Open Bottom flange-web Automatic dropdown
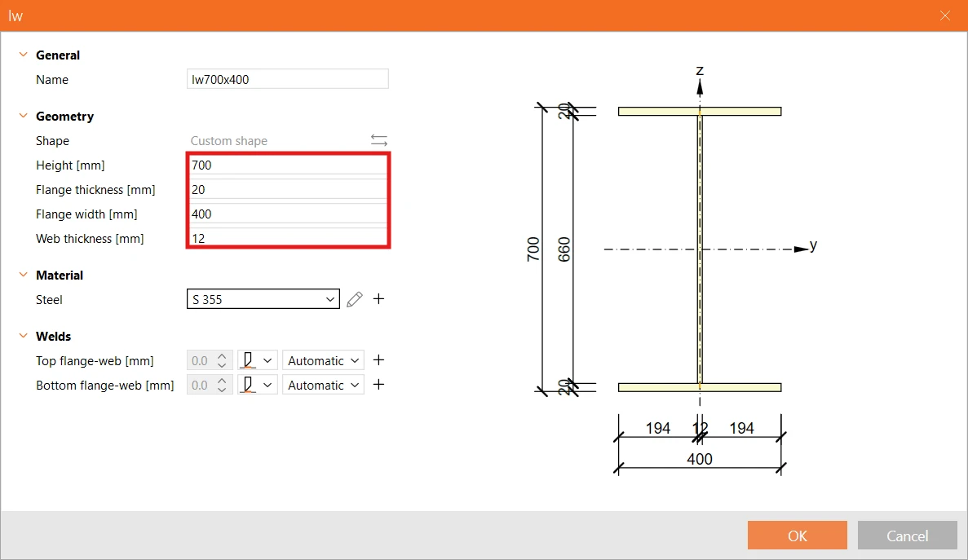968x560 pixels. coord(323,385)
